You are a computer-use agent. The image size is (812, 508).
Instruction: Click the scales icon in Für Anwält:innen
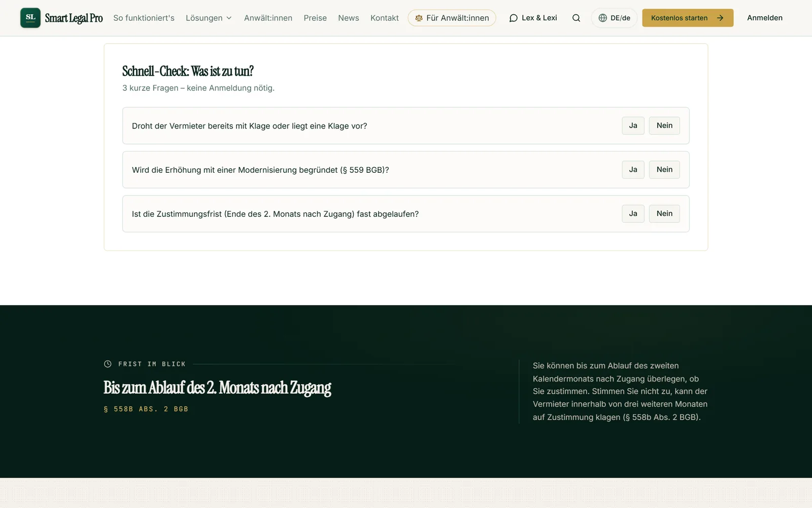coord(419,18)
